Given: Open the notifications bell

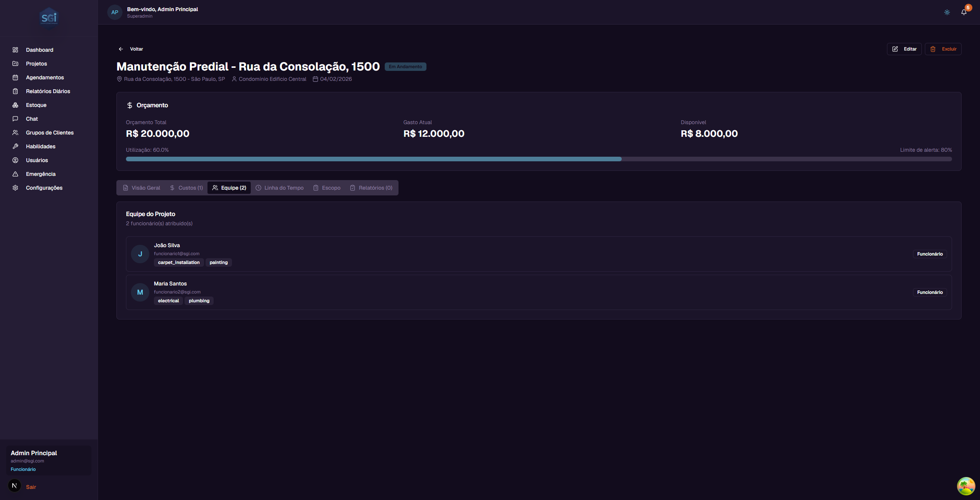Looking at the screenshot, I should pos(964,12).
